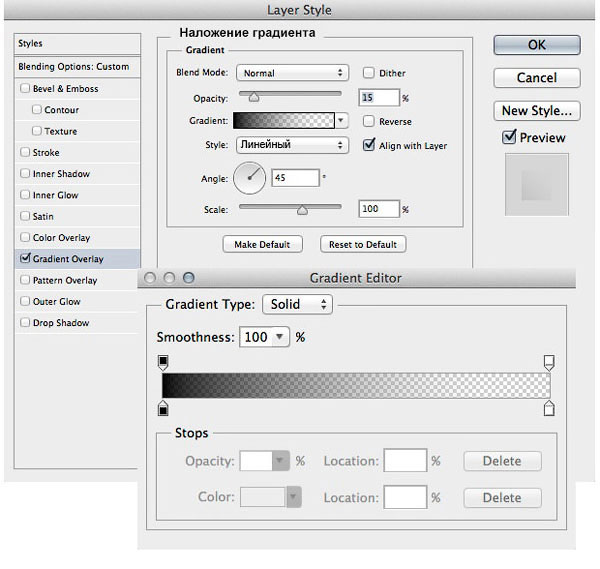Click the Gradient Editor zoom window button
This screenshot has height=569, width=600.
click(189, 277)
